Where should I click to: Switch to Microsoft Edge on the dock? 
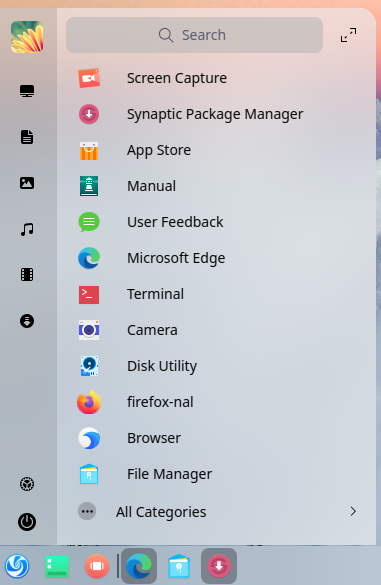(x=139, y=566)
